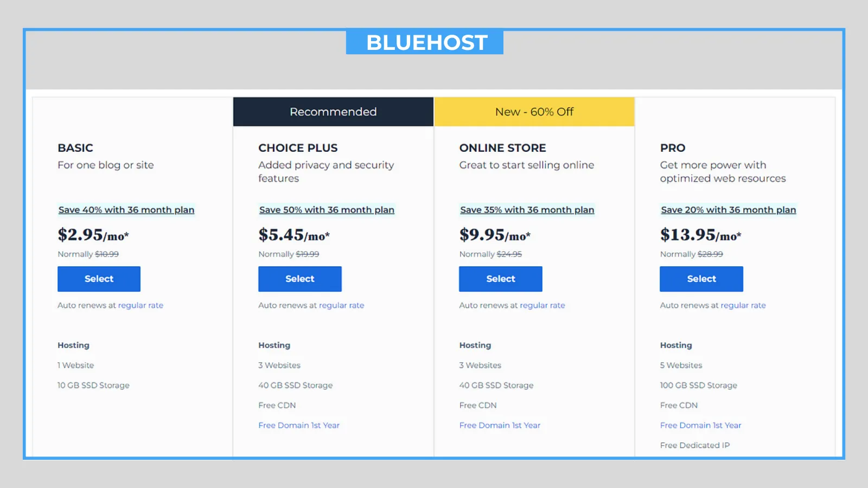Image resolution: width=868 pixels, height=488 pixels.
Task: Click Hosting heading in Basic plan
Action: tap(73, 345)
